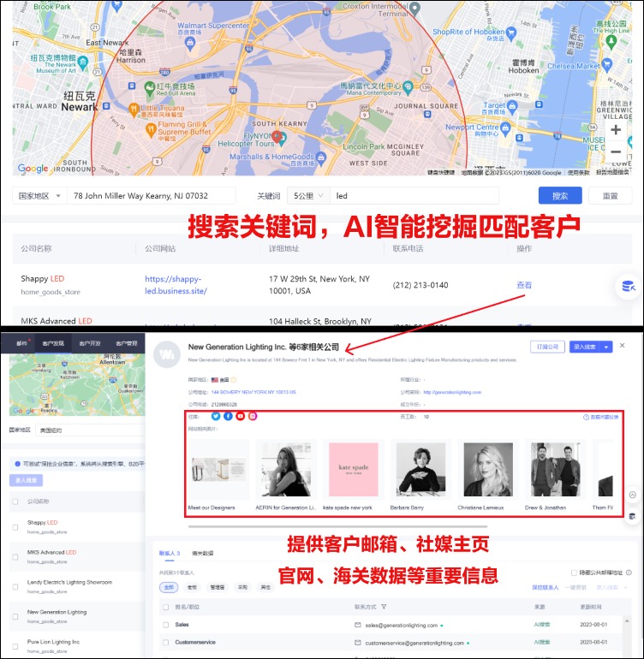The image size is (644, 659).
Task: Select the 管理层 contact filter pill
Action: coord(217,587)
